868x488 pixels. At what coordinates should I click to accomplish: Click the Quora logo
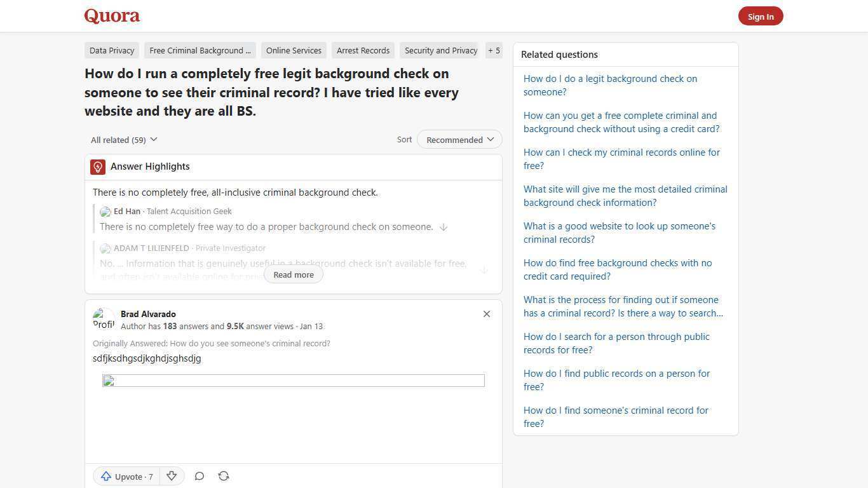click(111, 15)
